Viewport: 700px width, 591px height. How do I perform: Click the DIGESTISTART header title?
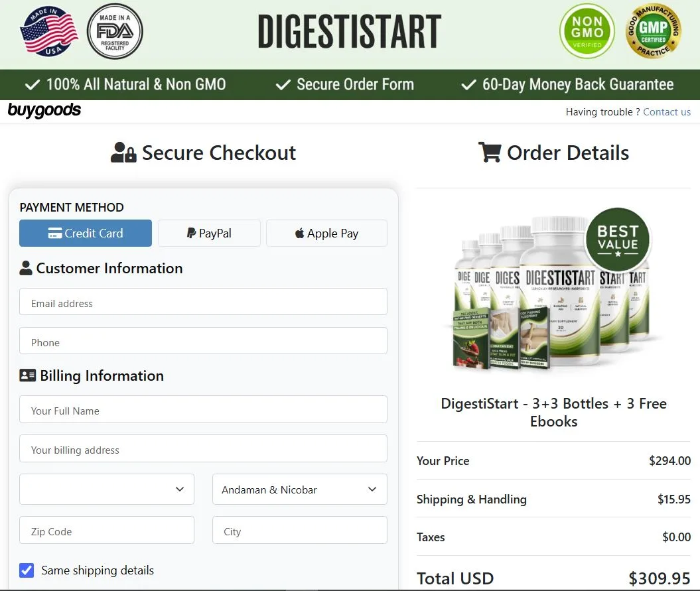[x=350, y=31]
